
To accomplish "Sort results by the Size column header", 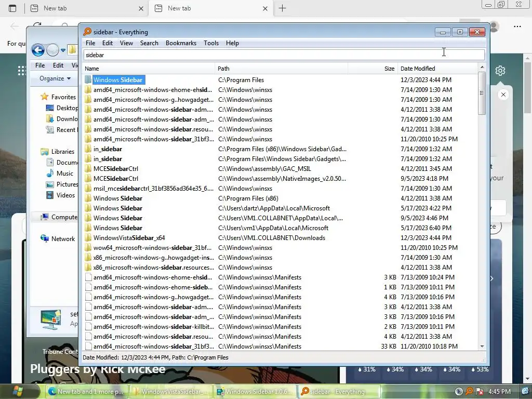I will [373, 69].
